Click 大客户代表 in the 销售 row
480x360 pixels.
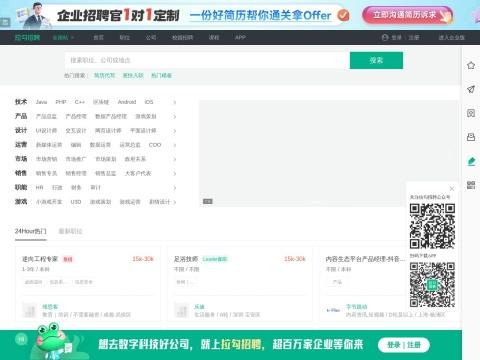point(138,173)
